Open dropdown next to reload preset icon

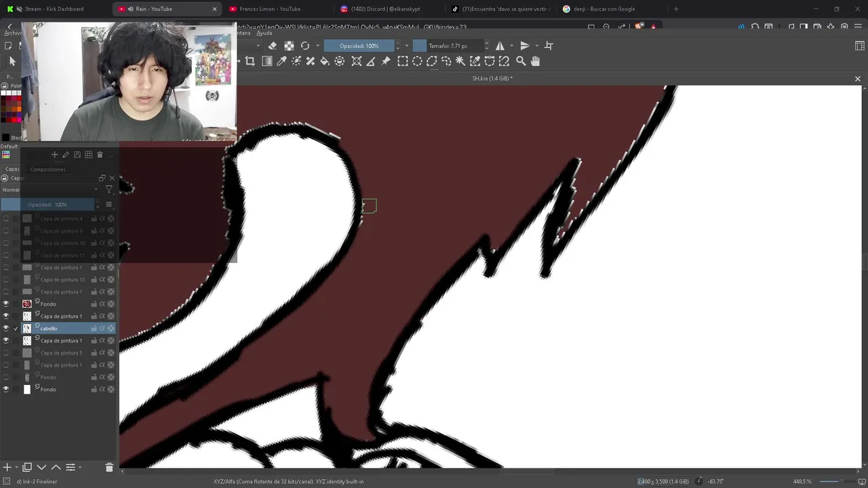317,45
